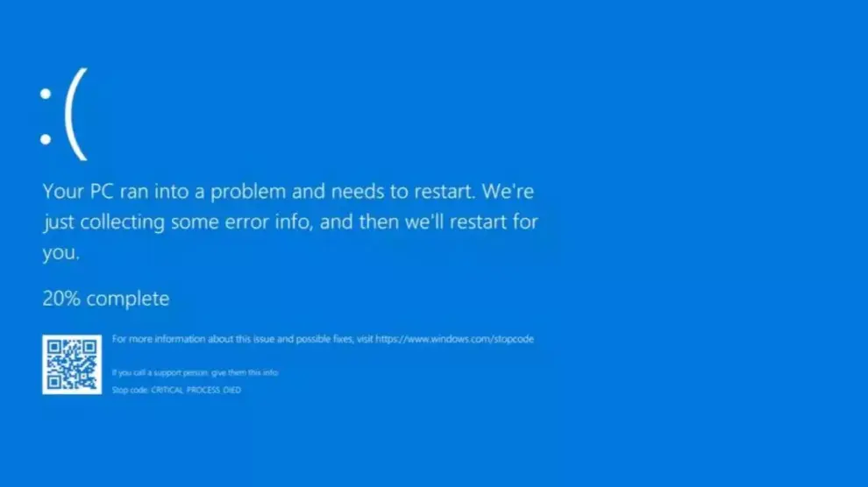Select the QR code's top-left finder square
The width and height of the screenshot is (868, 487).
point(53,347)
